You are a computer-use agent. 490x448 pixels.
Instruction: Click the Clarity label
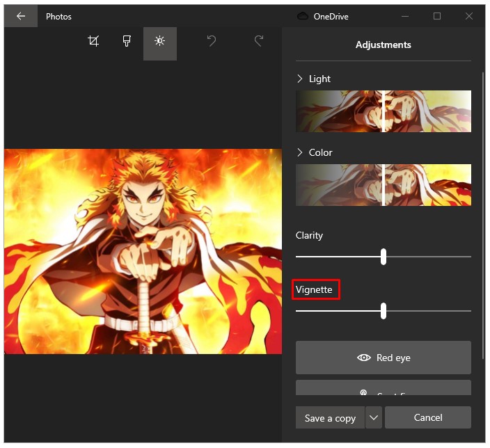click(x=309, y=235)
